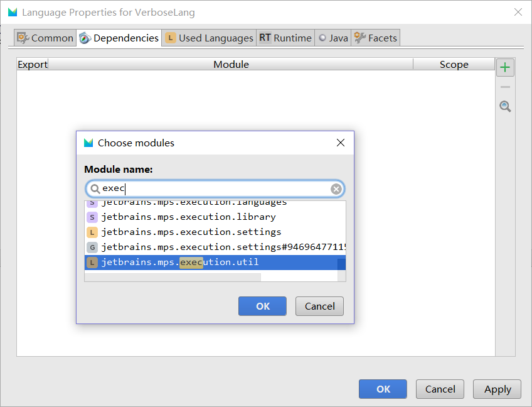The height and width of the screenshot is (407, 532).
Task: Click the L icon of jetbrains.mps.execution.settings
Action: 92,232
